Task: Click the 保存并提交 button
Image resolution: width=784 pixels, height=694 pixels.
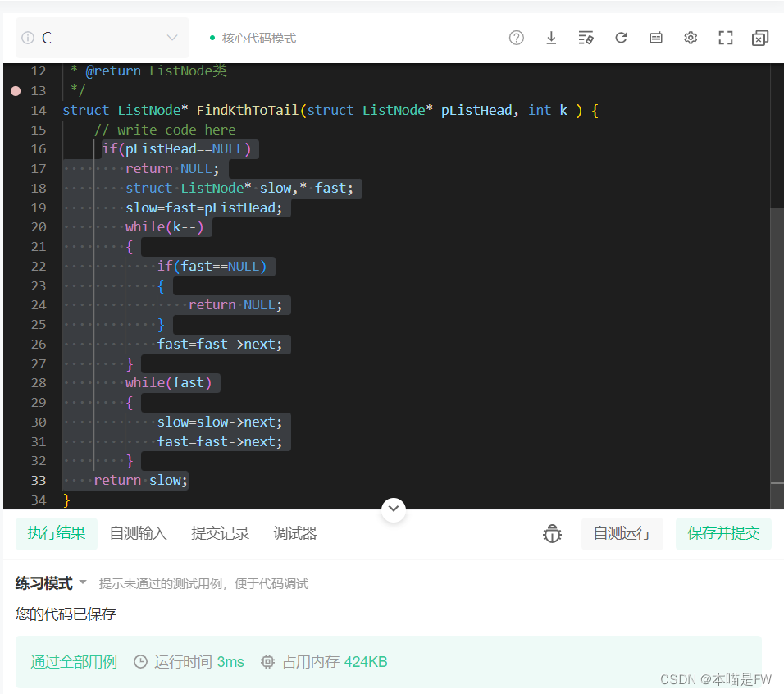Action: click(x=723, y=533)
